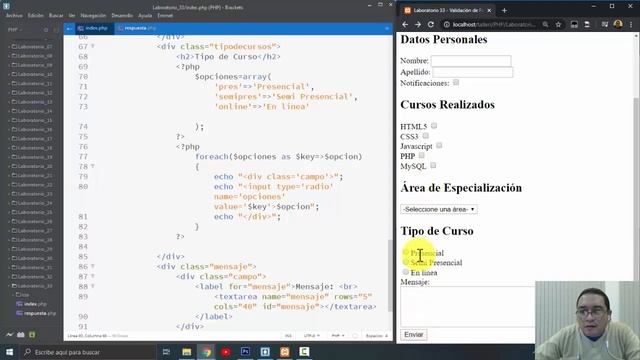640x360 pixels.
Task: Open Photoshop from the taskbar
Action: coord(245,352)
